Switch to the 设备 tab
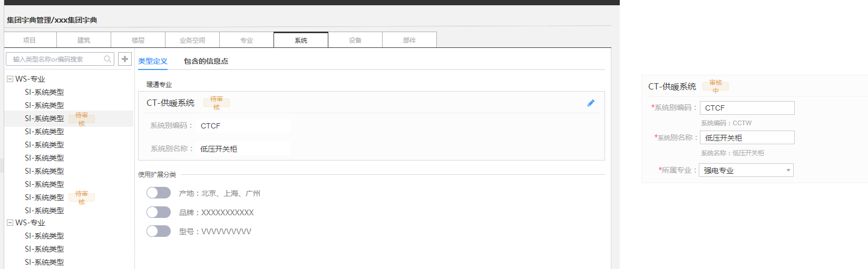 point(355,40)
